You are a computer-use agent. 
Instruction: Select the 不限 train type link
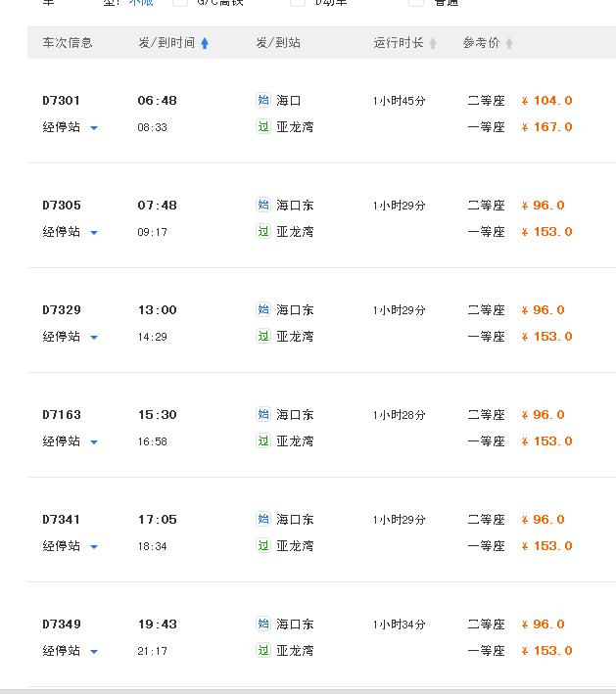tap(141, 2)
